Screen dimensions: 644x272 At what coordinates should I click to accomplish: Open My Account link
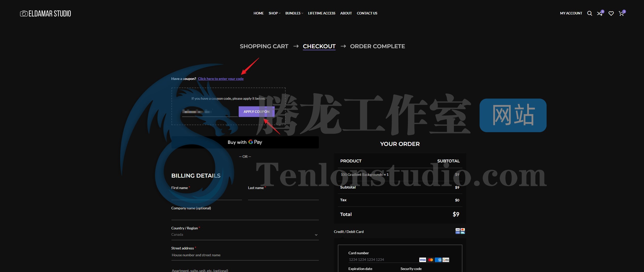(571, 13)
